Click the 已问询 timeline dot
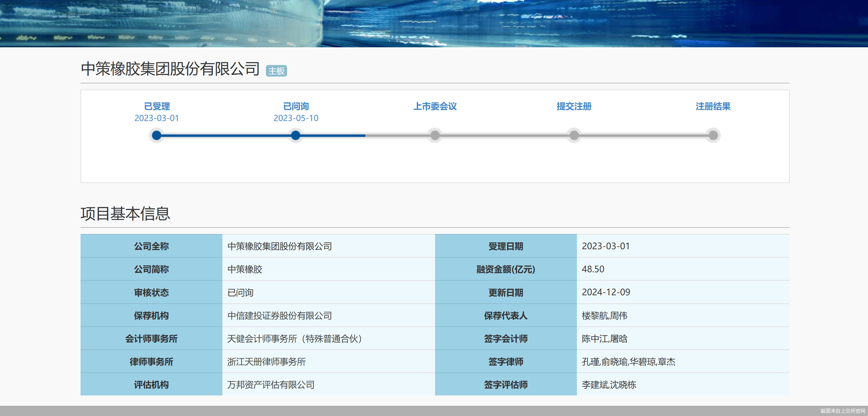The image size is (868, 416). pos(295,136)
